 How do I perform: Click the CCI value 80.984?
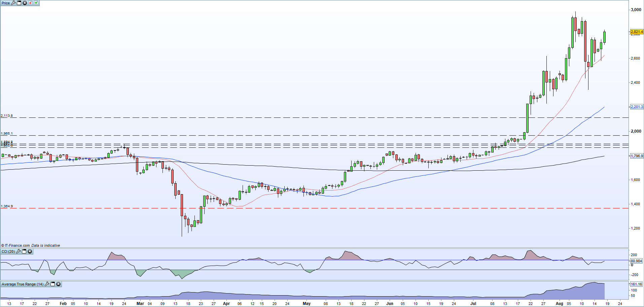coord(636,261)
